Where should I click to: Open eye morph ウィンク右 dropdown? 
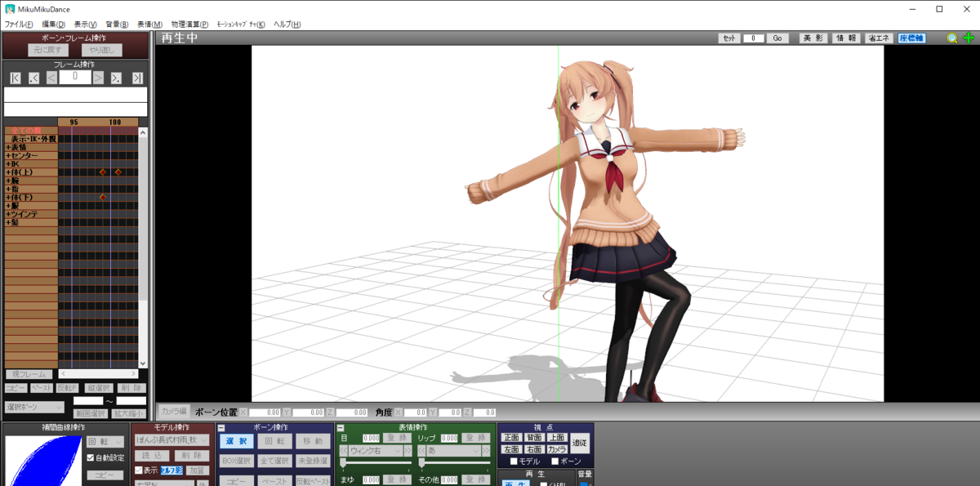click(376, 451)
